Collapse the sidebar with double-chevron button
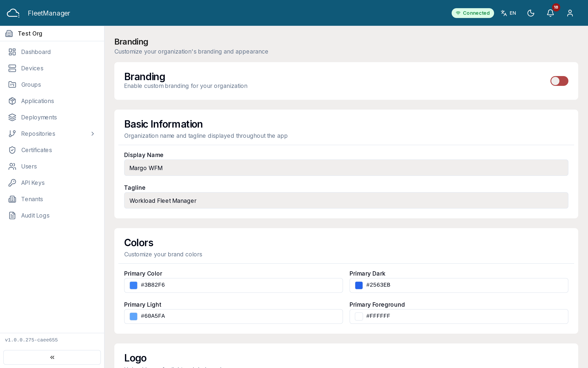The width and height of the screenshot is (588, 368). [x=52, y=357]
